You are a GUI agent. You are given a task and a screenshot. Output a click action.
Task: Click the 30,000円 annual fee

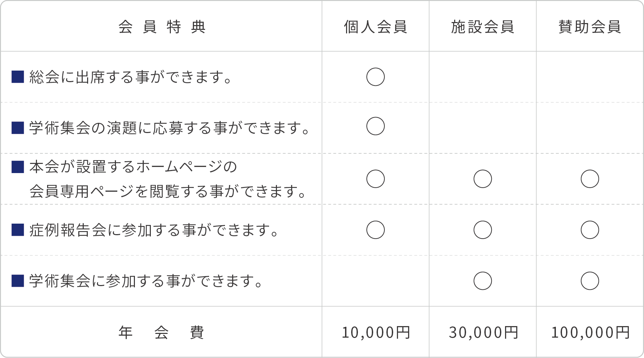coord(483,332)
